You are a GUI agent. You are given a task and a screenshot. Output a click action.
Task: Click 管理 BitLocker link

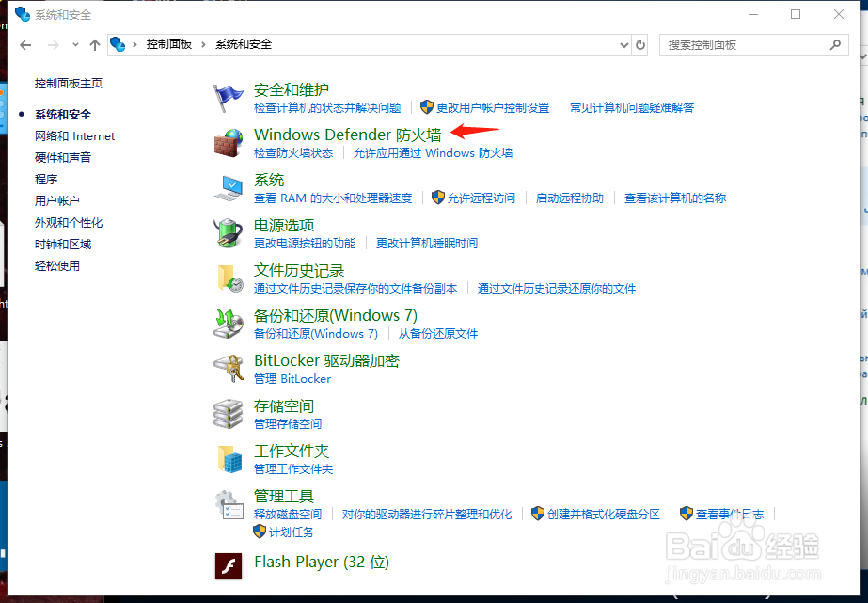292,379
